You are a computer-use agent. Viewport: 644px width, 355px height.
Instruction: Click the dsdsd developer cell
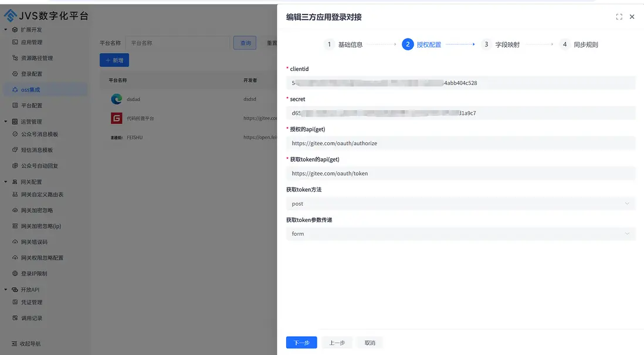coord(250,100)
